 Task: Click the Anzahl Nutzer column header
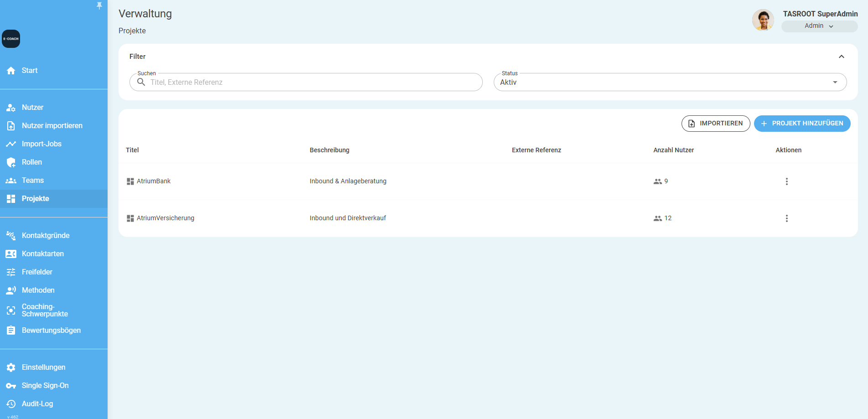tap(673, 150)
